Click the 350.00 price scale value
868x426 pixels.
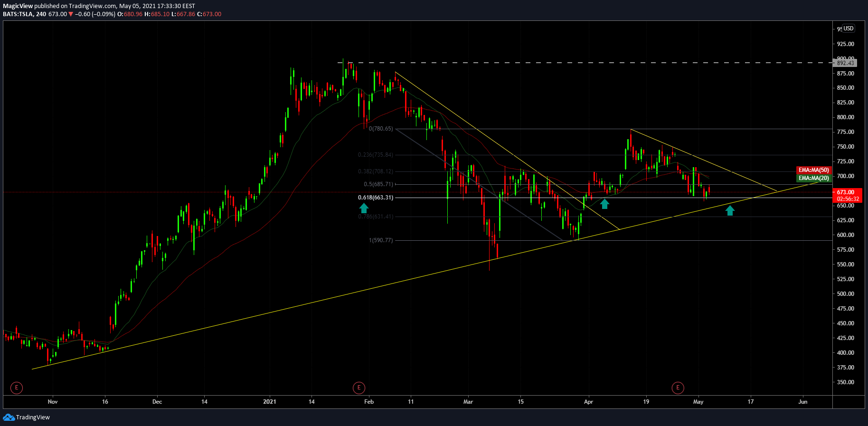(846, 382)
